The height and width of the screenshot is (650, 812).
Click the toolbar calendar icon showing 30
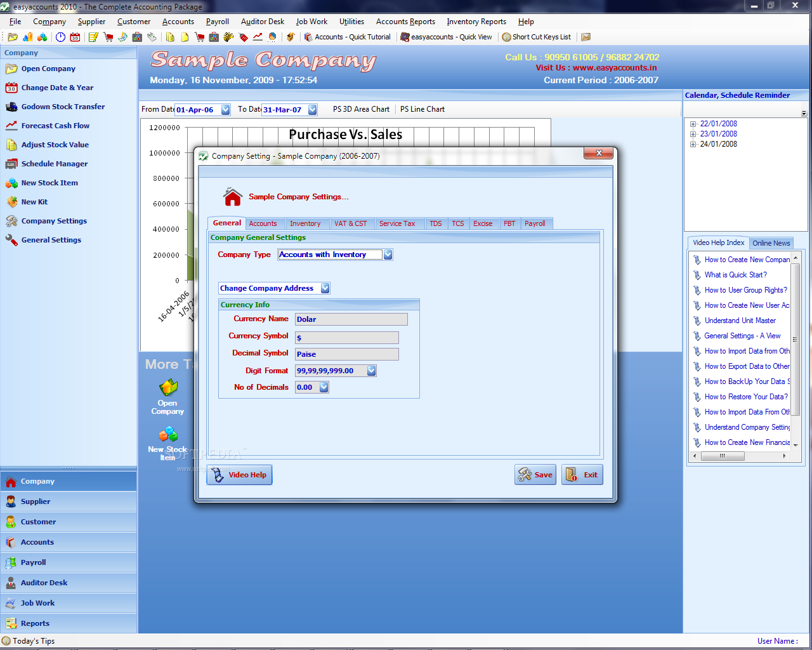tap(75, 37)
